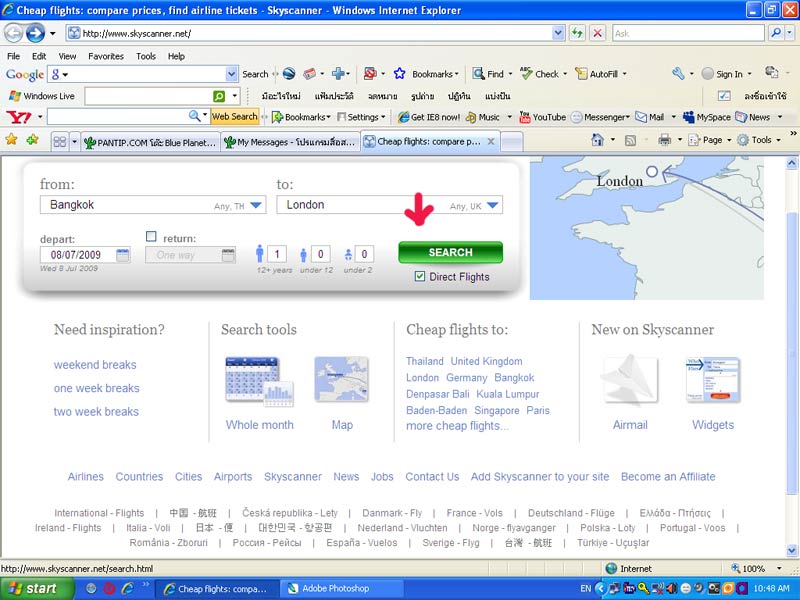Click the Add to Favorites green plus star
Viewport: 800px width, 600px height.
pos(32,139)
